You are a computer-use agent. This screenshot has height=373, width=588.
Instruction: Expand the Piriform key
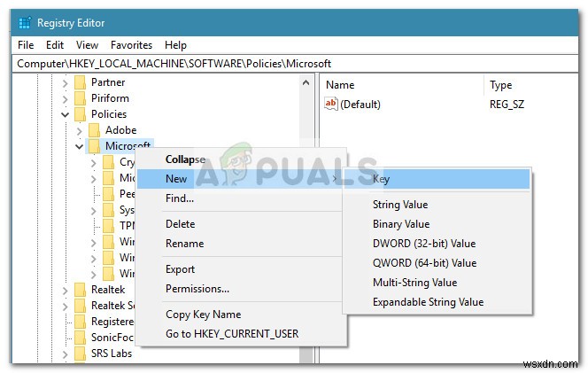tap(65, 99)
